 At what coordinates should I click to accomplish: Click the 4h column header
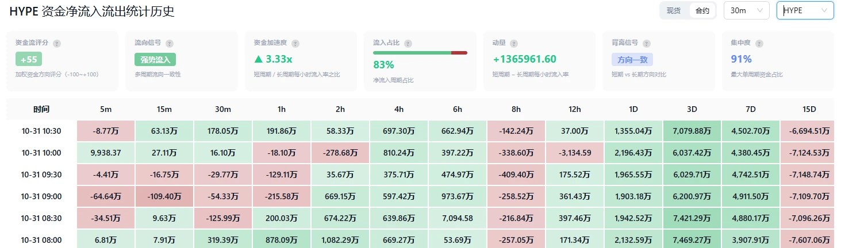point(399,109)
